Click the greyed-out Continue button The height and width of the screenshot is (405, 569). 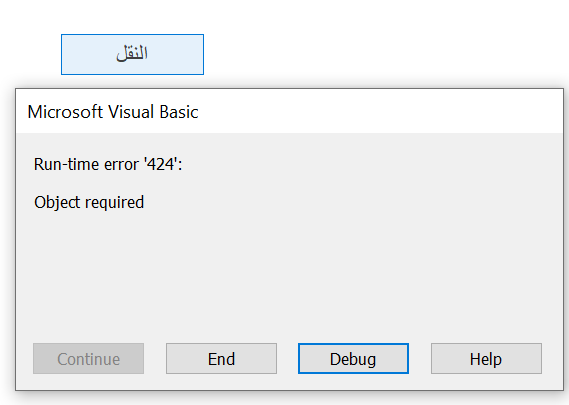click(89, 359)
